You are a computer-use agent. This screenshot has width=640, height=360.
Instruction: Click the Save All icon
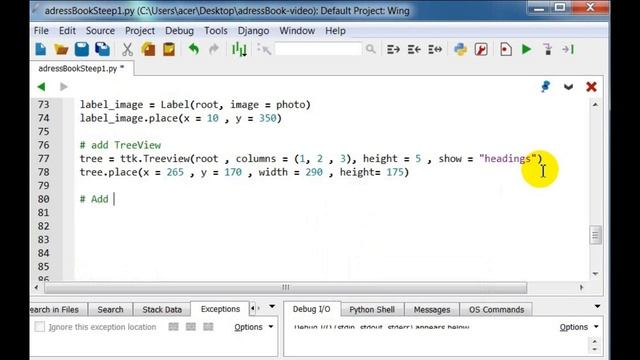102,49
